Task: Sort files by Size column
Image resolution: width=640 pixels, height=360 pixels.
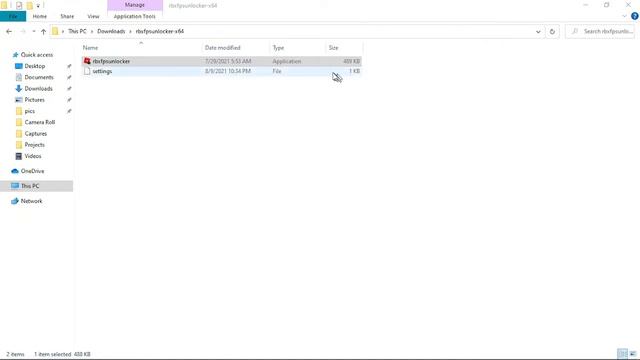Action: (333, 48)
